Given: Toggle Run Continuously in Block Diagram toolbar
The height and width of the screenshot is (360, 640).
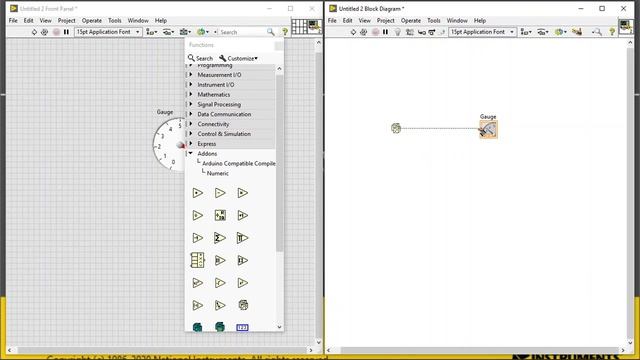Looking at the screenshot, I should pyautogui.click(x=364, y=32).
